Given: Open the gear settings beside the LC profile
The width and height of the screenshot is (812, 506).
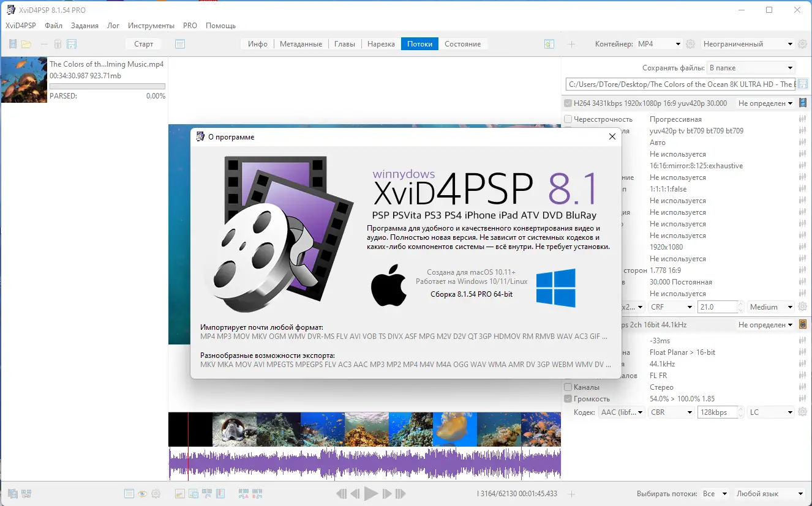Looking at the screenshot, I should (803, 412).
